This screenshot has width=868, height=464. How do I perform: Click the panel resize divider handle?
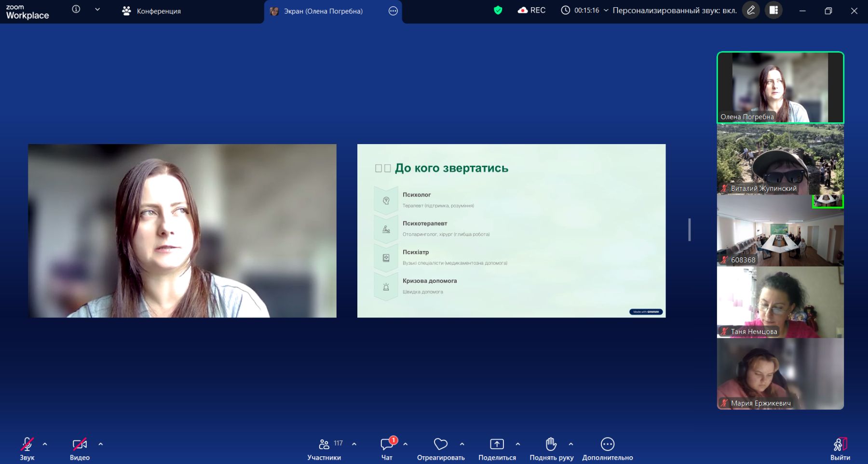(690, 230)
